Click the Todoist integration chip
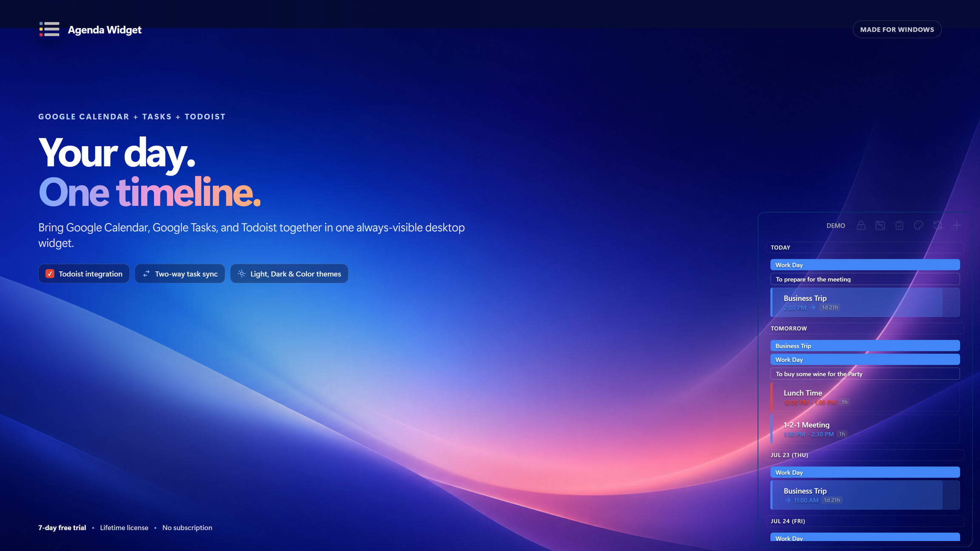 84,274
